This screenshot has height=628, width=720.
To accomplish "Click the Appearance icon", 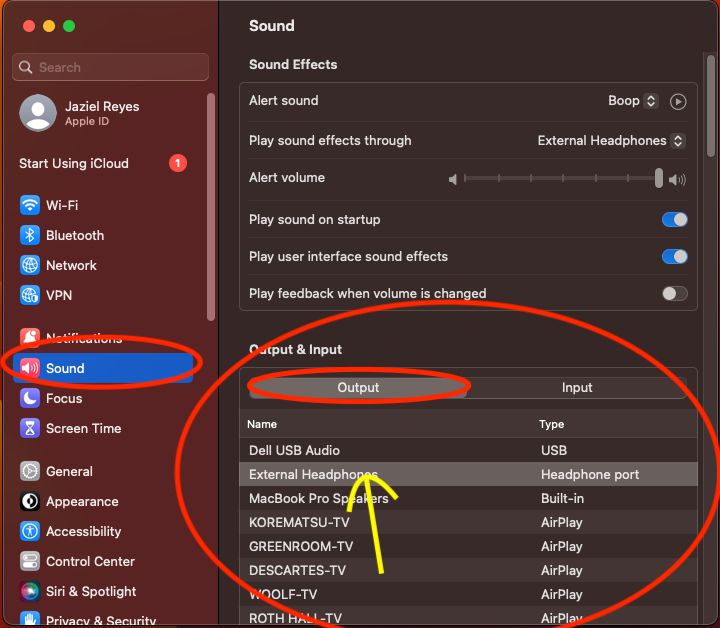I will 30,501.
